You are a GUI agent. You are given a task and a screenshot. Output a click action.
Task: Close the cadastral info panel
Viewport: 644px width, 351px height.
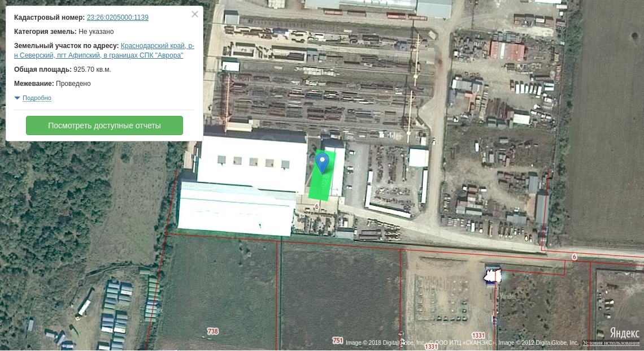pos(195,14)
